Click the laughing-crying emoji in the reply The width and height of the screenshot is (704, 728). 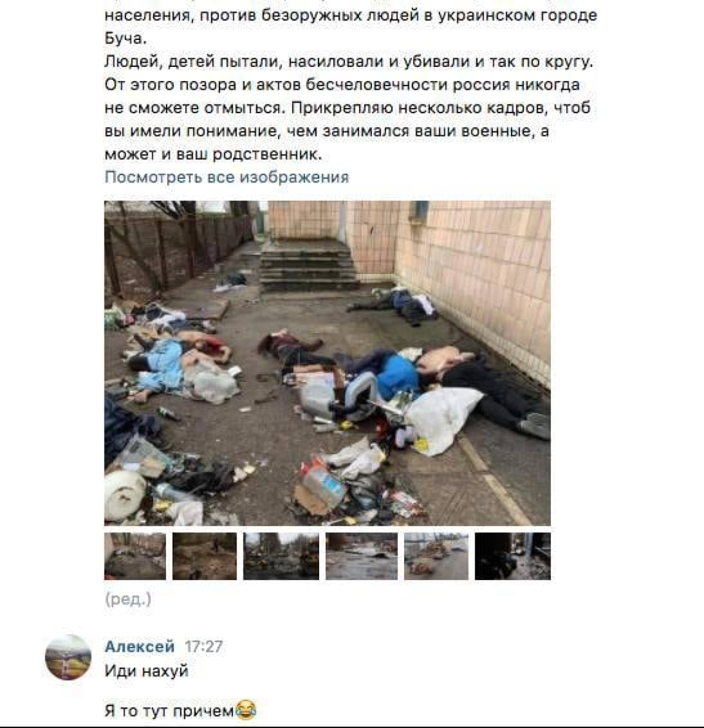point(246,711)
